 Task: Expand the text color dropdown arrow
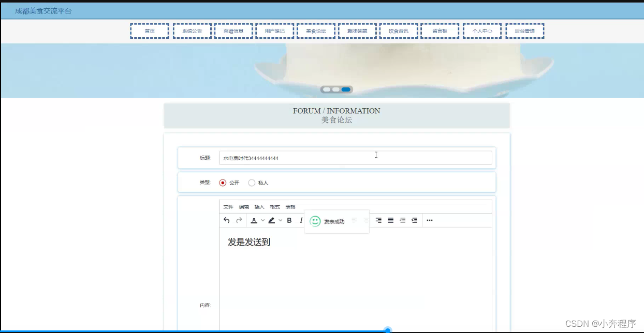pos(262,220)
